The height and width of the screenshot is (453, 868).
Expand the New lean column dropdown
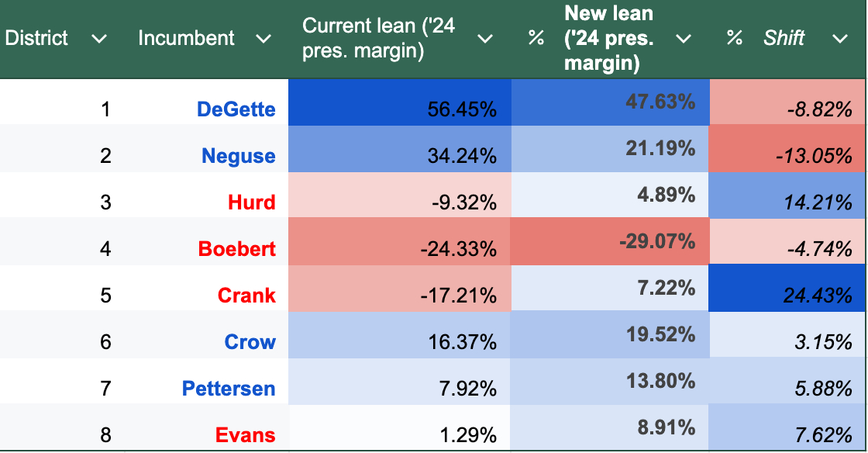(683, 39)
